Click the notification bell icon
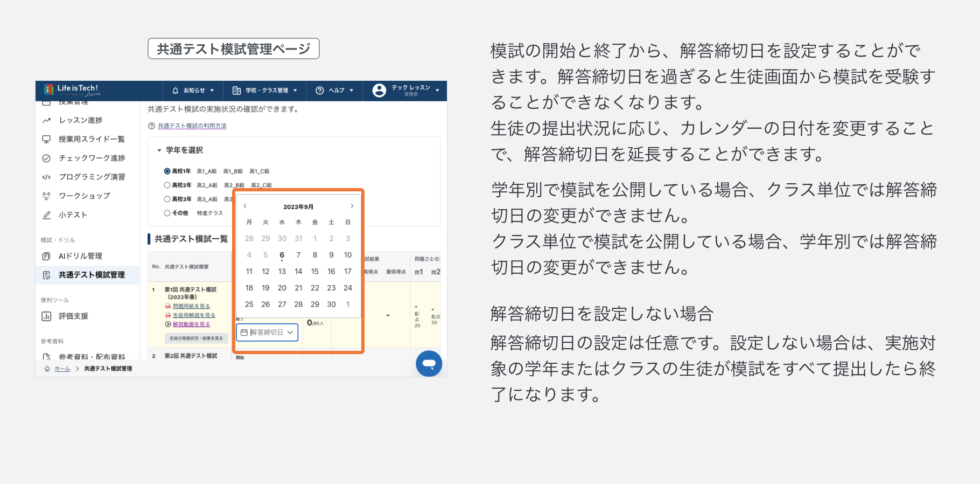 175,91
